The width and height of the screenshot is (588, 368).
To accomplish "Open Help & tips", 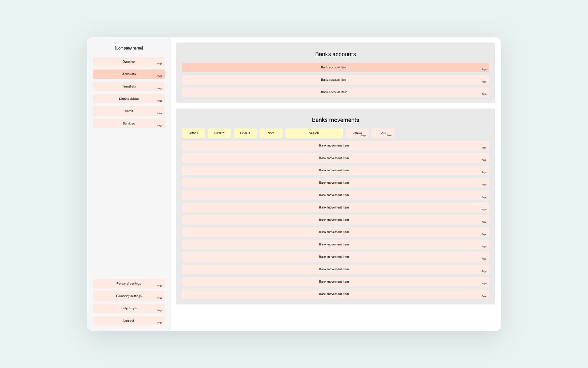I will pyautogui.click(x=129, y=308).
